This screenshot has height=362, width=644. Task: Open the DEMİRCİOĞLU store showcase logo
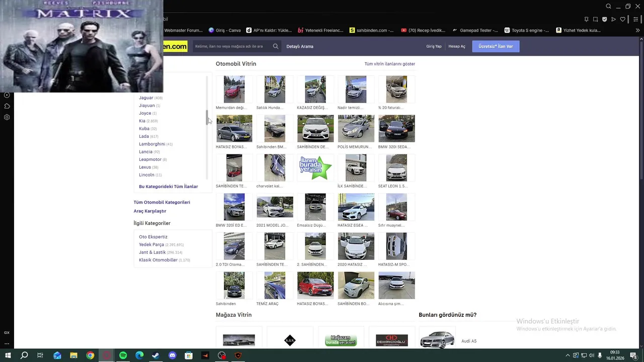391,340
